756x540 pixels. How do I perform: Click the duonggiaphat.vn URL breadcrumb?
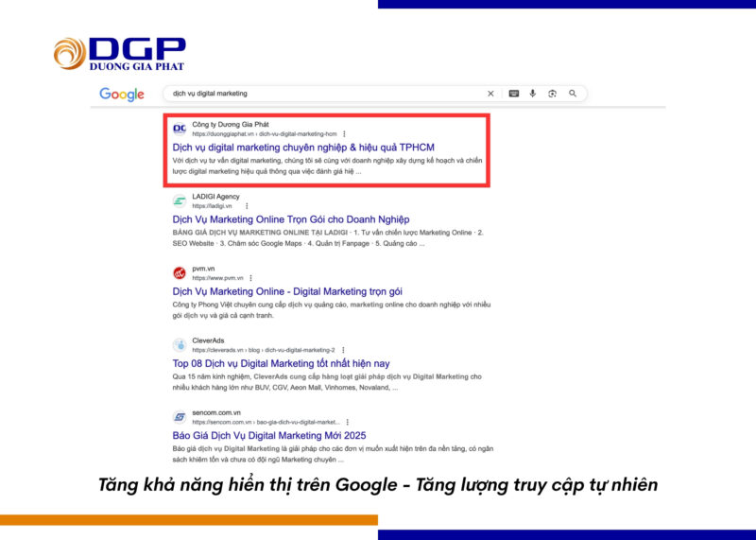point(265,134)
